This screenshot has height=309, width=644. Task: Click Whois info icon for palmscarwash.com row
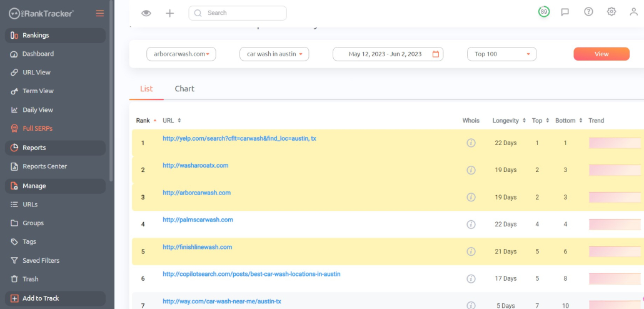471,225
